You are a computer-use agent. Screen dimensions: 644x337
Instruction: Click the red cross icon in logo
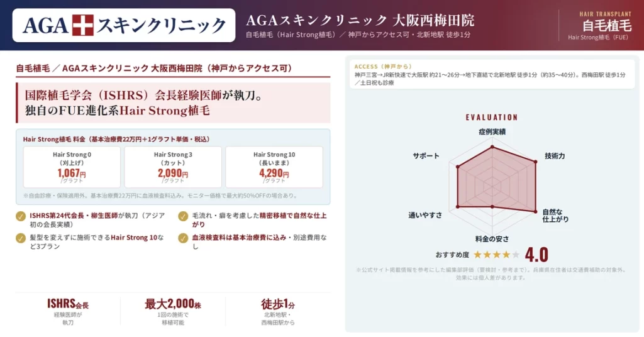(x=83, y=25)
